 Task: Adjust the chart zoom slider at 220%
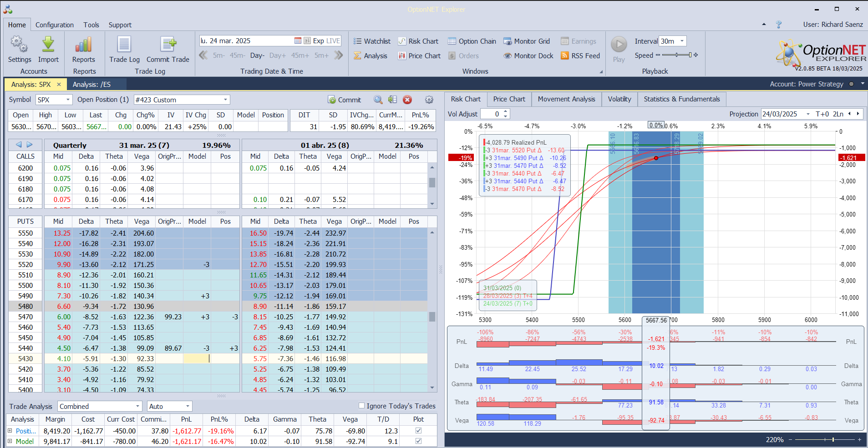coord(824,440)
